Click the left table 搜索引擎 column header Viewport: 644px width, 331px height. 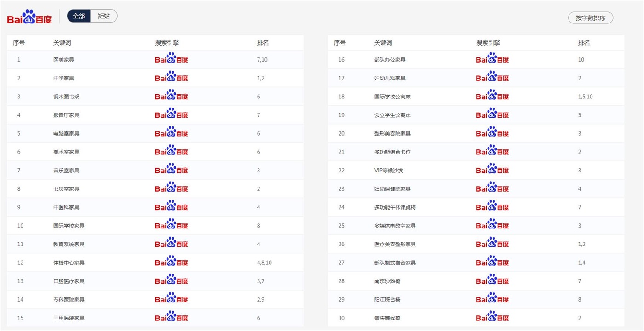[x=167, y=43]
